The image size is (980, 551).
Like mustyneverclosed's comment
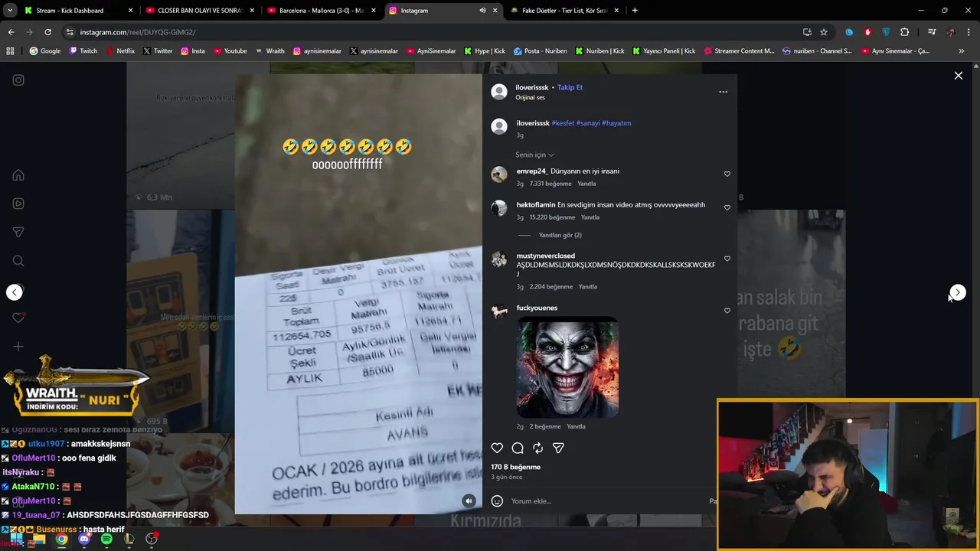[727, 259]
